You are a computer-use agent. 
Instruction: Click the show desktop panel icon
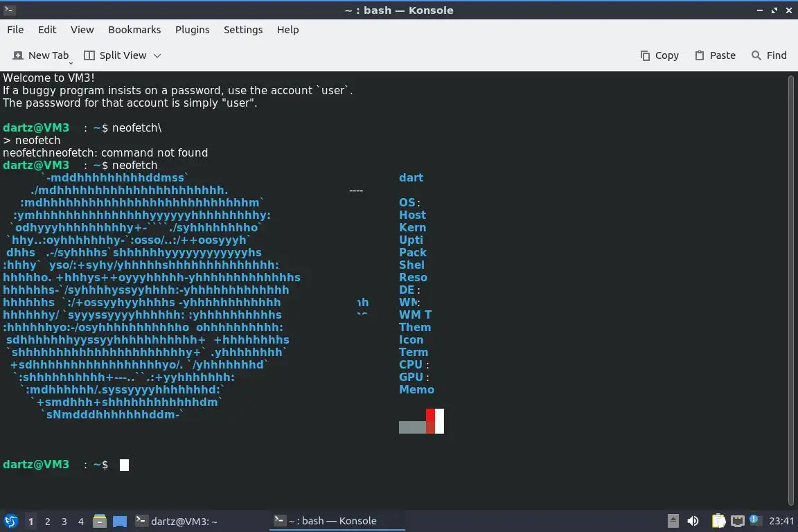(120, 521)
